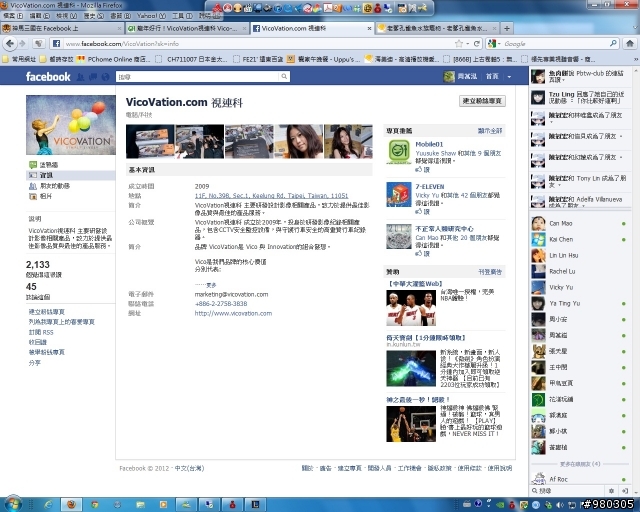Chat with Rachel Lu
This screenshot has width=640, height=512.
pos(580,271)
